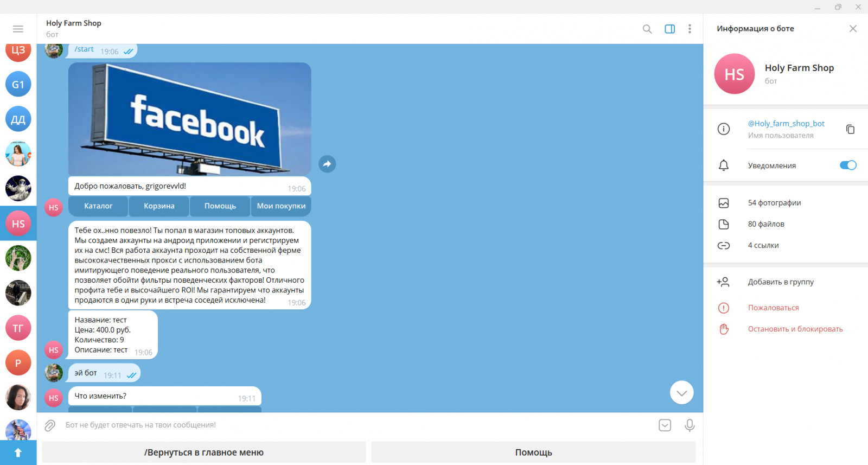Open the 80 files list icon

pyautogui.click(x=724, y=224)
